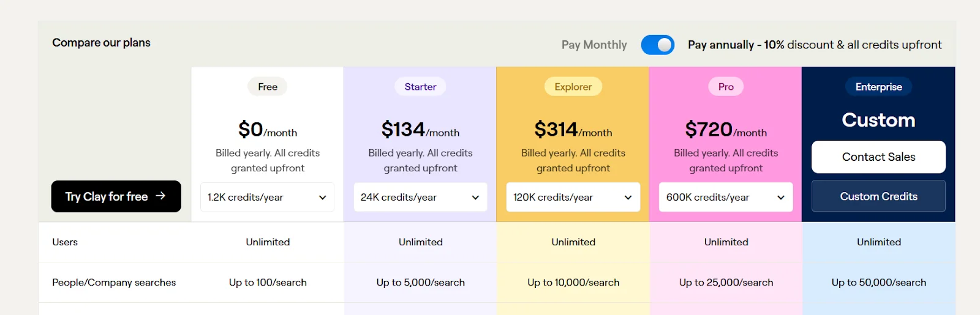The image size is (980, 315).
Task: Click the People/Company searches row label
Action: click(x=114, y=283)
